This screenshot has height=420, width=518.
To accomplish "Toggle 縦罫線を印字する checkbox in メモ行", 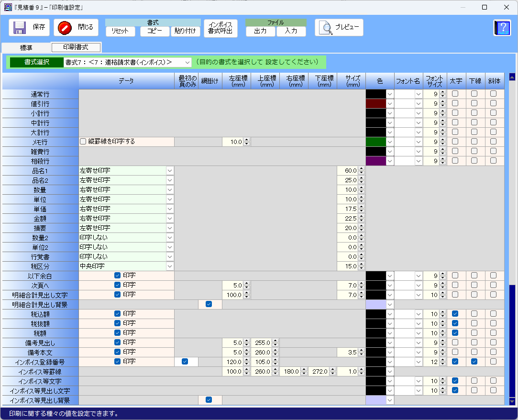I will [x=83, y=142].
